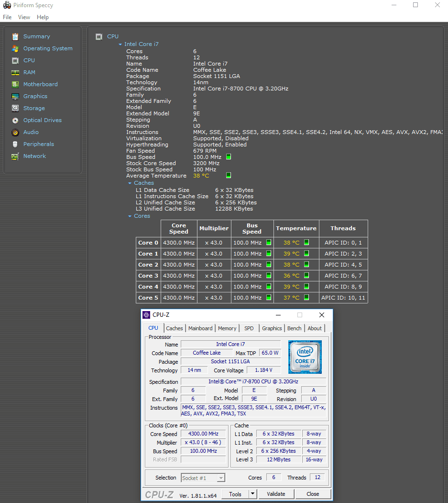Open the View menu in Speccy
The height and width of the screenshot is (503, 448).
click(24, 17)
